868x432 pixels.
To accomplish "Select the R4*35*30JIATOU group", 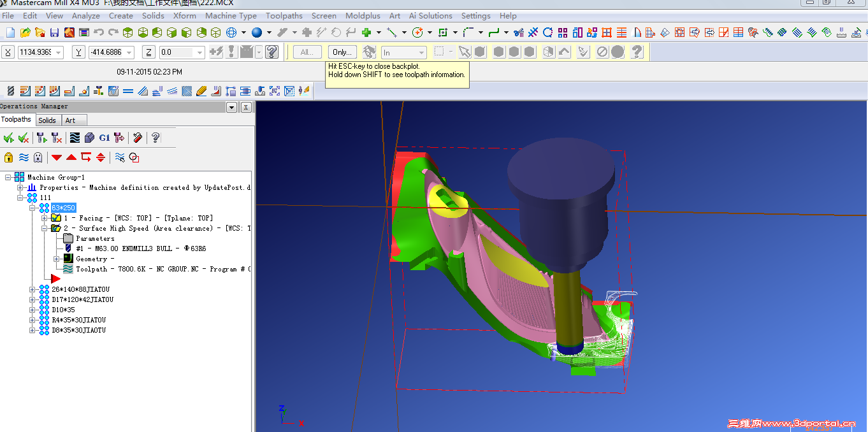I will [78, 320].
